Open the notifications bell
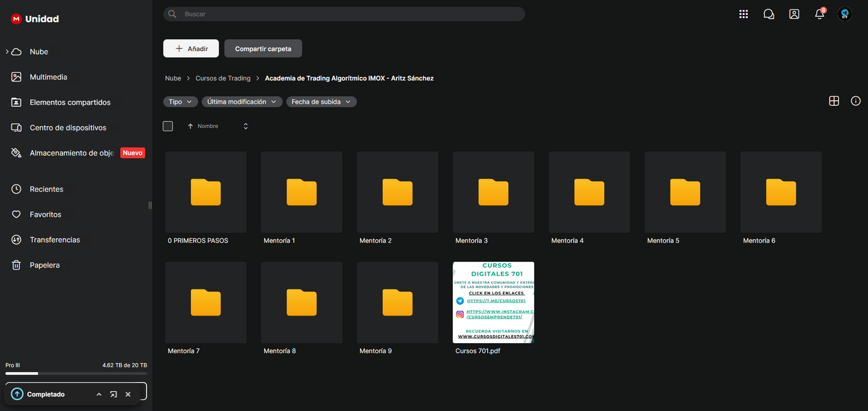Viewport: 868px width, 411px height. pos(819,14)
